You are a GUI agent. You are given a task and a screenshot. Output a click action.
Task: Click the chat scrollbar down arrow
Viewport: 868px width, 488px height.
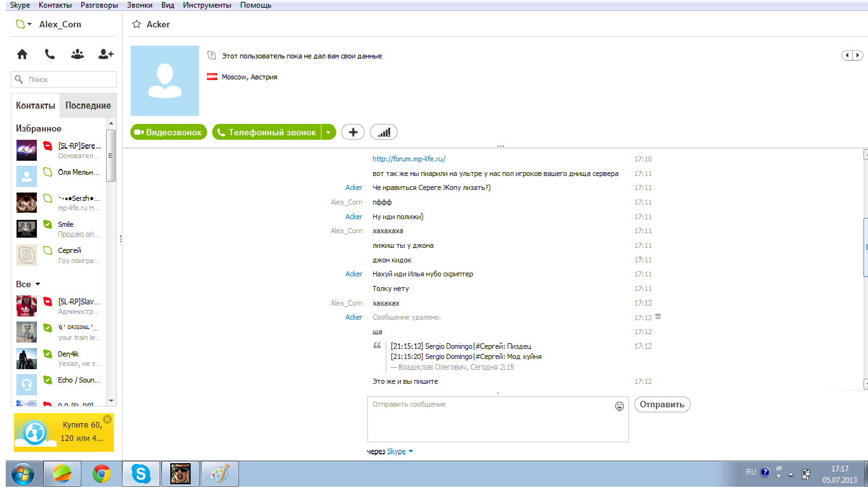coord(865,384)
